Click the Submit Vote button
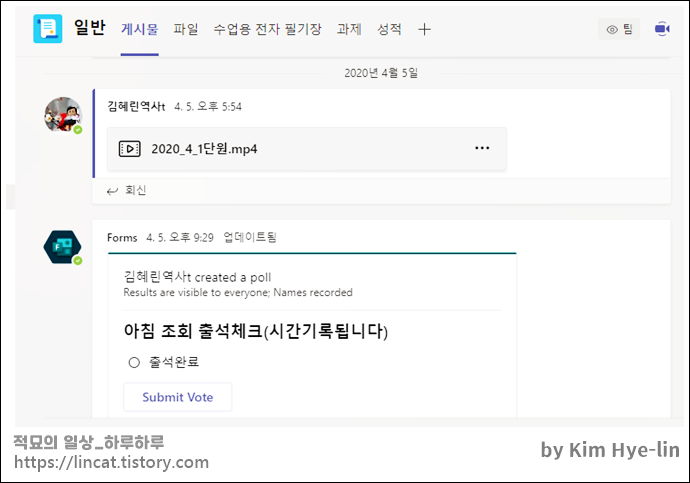 pyautogui.click(x=177, y=397)
